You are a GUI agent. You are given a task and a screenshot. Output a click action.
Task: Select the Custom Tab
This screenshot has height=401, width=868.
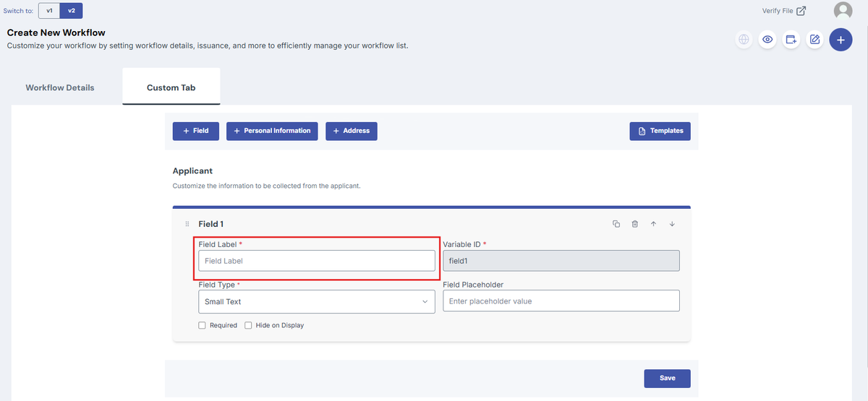[171, 87]
